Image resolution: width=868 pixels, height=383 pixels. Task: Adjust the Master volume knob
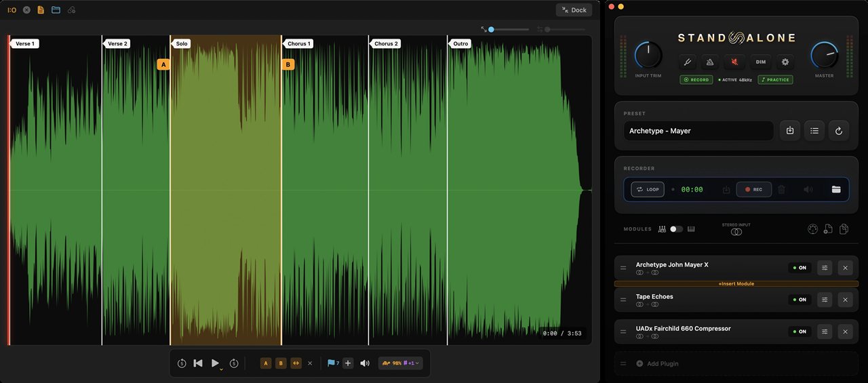click(825, 56)
